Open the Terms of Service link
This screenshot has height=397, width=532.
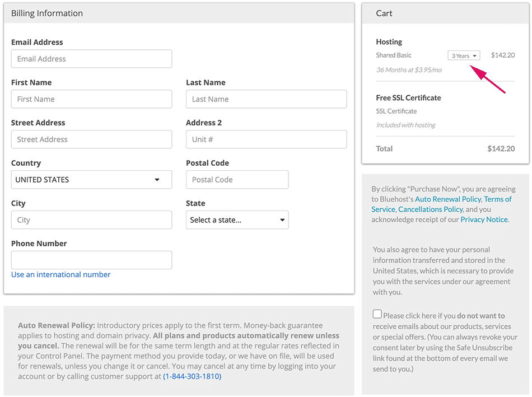tap(497, 199)
